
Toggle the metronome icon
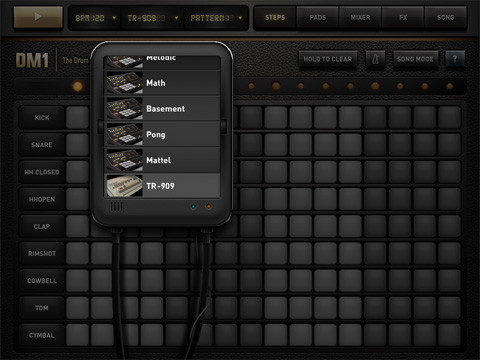click(375, 59)
